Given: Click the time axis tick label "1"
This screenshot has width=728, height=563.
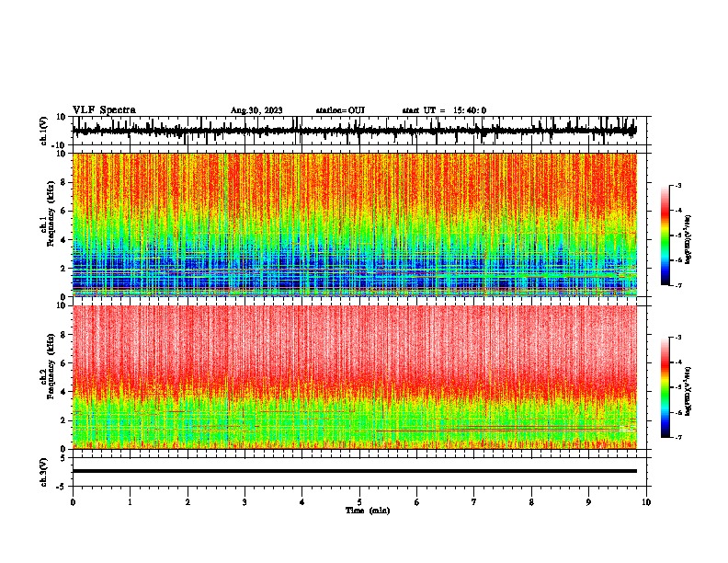Looking at the screenshot, I should click(130, 502).
